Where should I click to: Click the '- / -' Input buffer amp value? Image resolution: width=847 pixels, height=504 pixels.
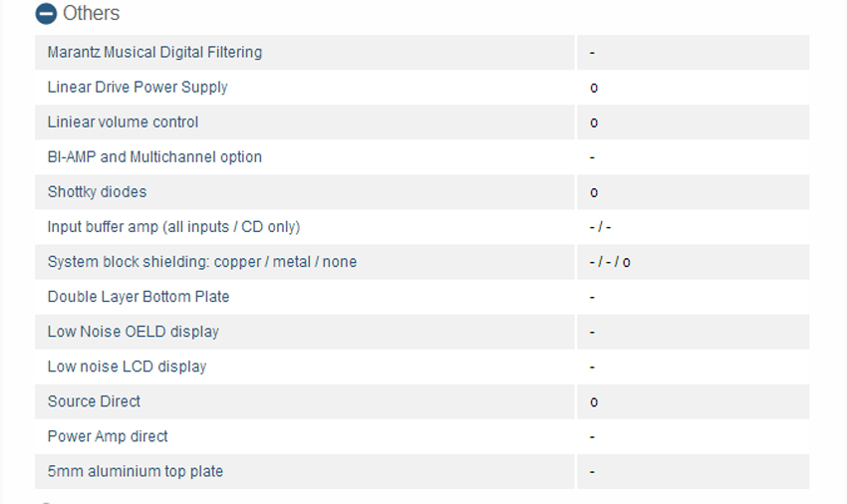600,227
